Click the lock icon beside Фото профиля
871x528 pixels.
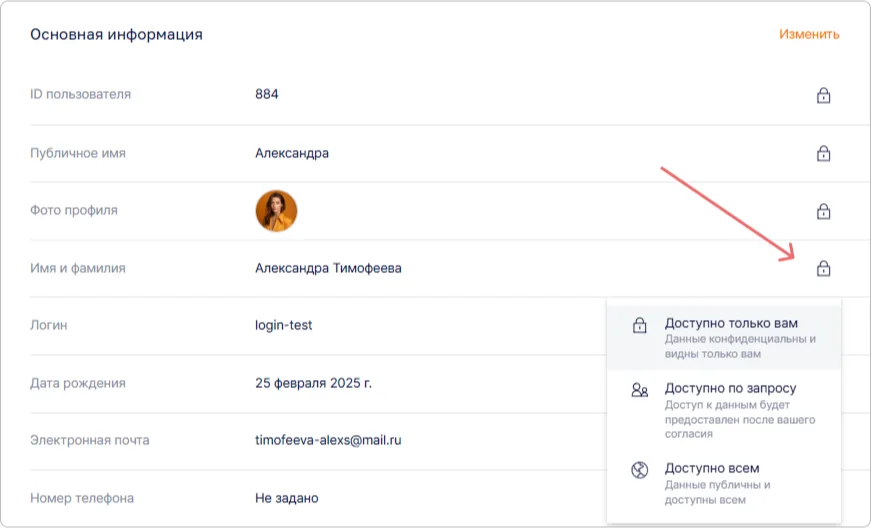click(823, 211)
